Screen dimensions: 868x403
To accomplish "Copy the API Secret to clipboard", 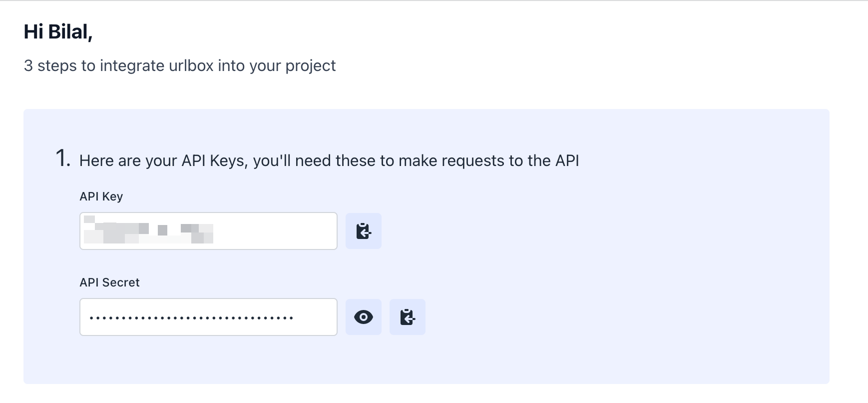I will pyautogui.click(x=407, y=317).
